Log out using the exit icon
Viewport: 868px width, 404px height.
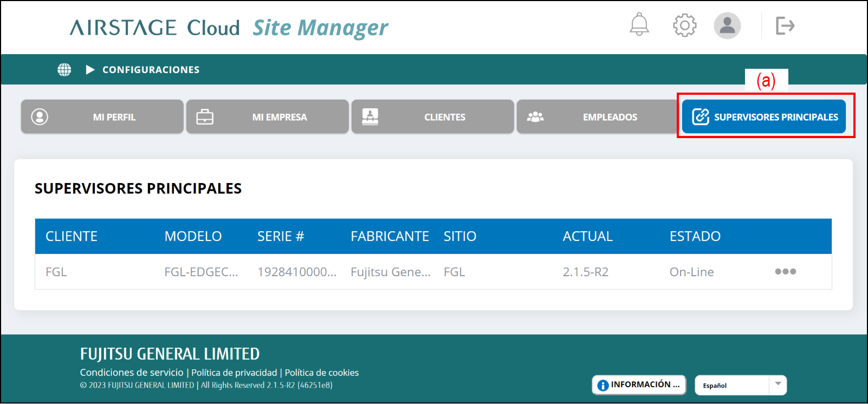(785, 25)
